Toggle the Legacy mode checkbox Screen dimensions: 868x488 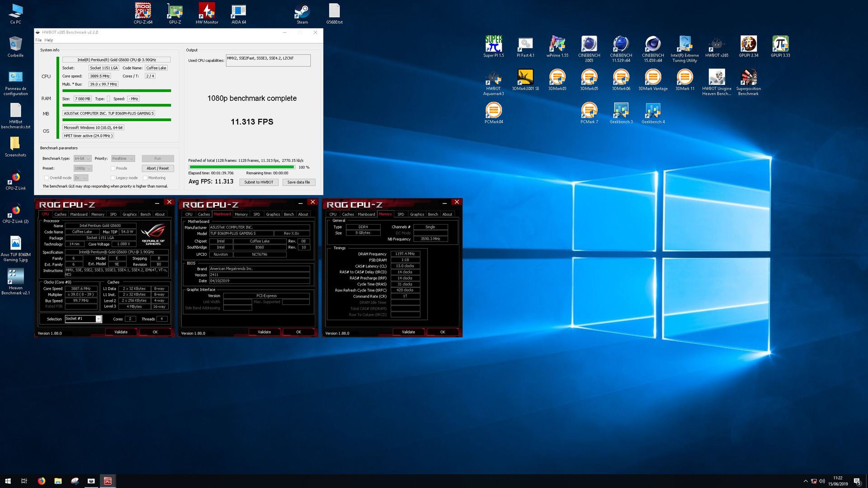[113, 178]
